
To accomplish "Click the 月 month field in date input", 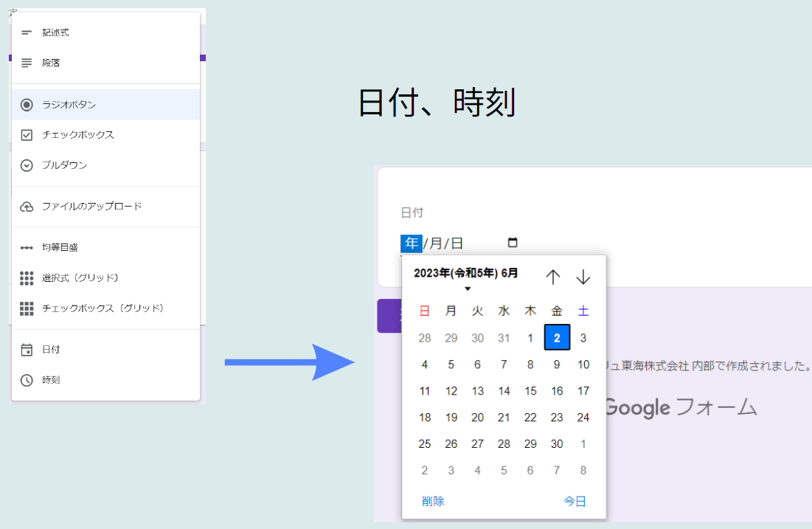I will 436,243.
